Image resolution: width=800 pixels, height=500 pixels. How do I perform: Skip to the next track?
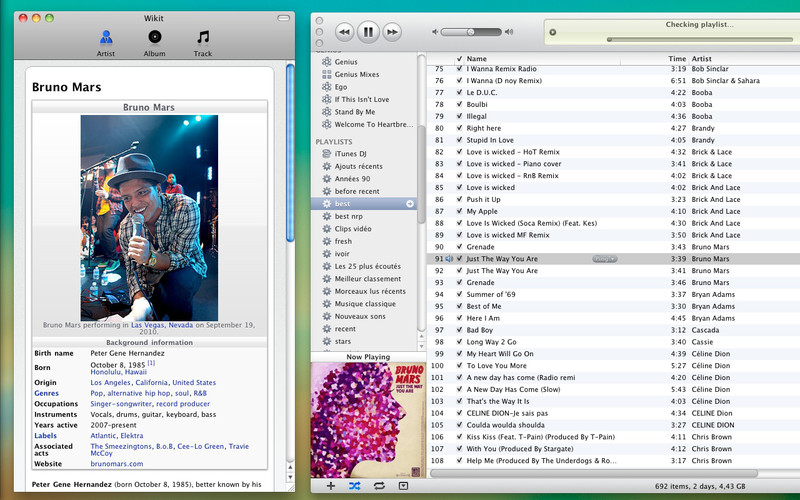point(392,32)
